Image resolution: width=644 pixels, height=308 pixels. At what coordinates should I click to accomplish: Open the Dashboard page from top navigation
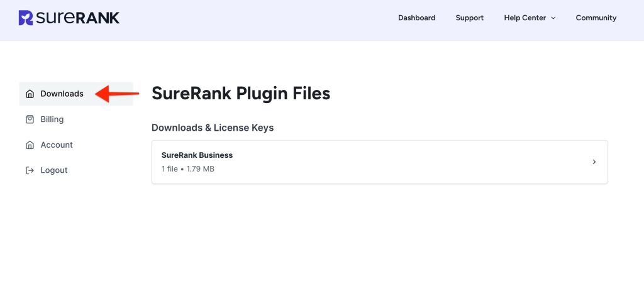pos(416,18)
